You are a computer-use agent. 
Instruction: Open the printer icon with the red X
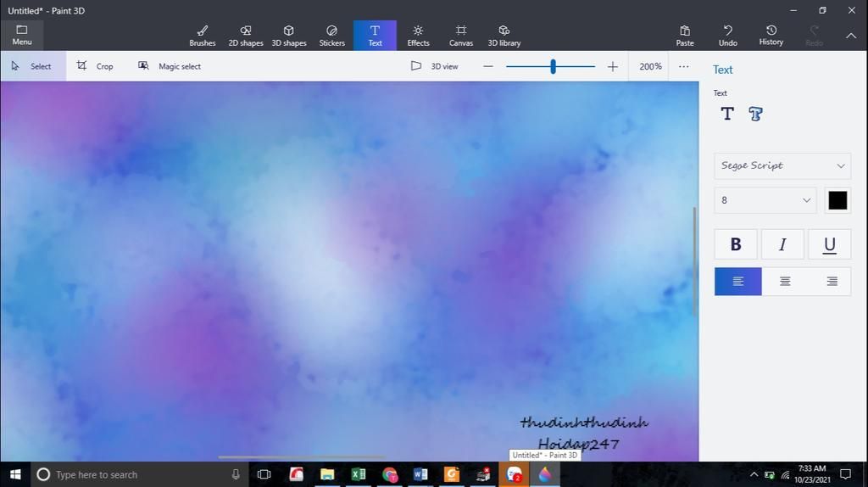tap(482, 474)
